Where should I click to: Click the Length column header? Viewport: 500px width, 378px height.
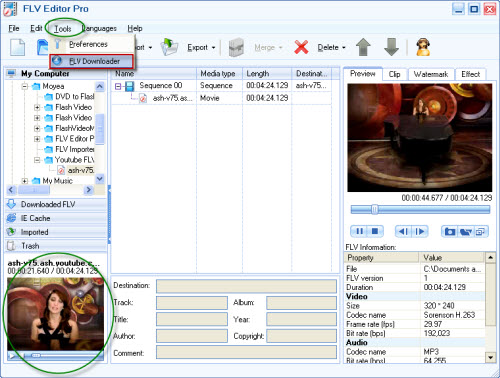[267, 74]
